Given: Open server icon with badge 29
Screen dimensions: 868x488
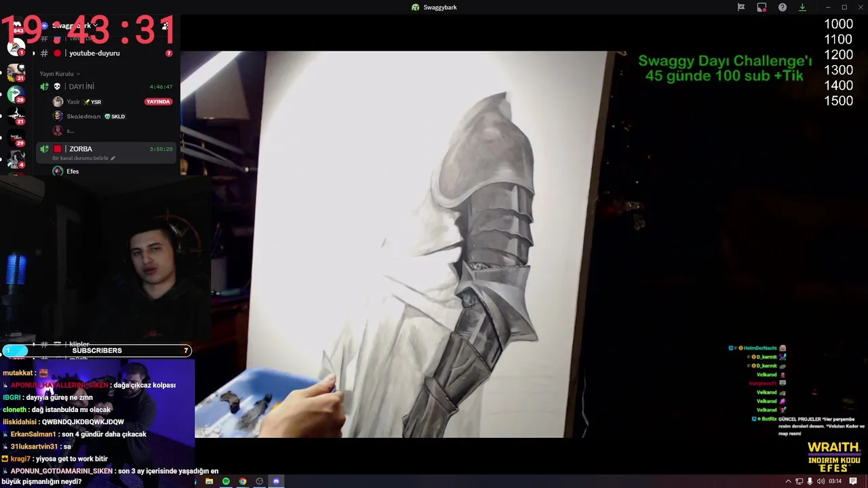Looking at the screenshot, I should pos(16,138).
